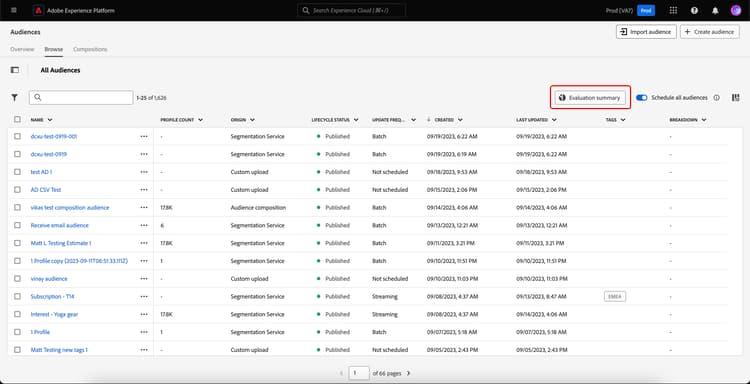Open the Evaluation summary button
Viewport: 750px width, 384px height.
590,98
